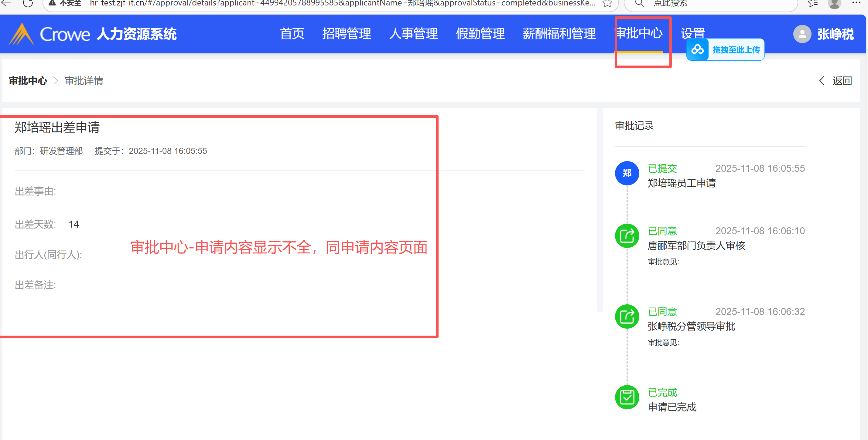The height and width of the screenshot is (440, 868).
Task: Click the bookmark star in address bar
Action: pos(607,4)
